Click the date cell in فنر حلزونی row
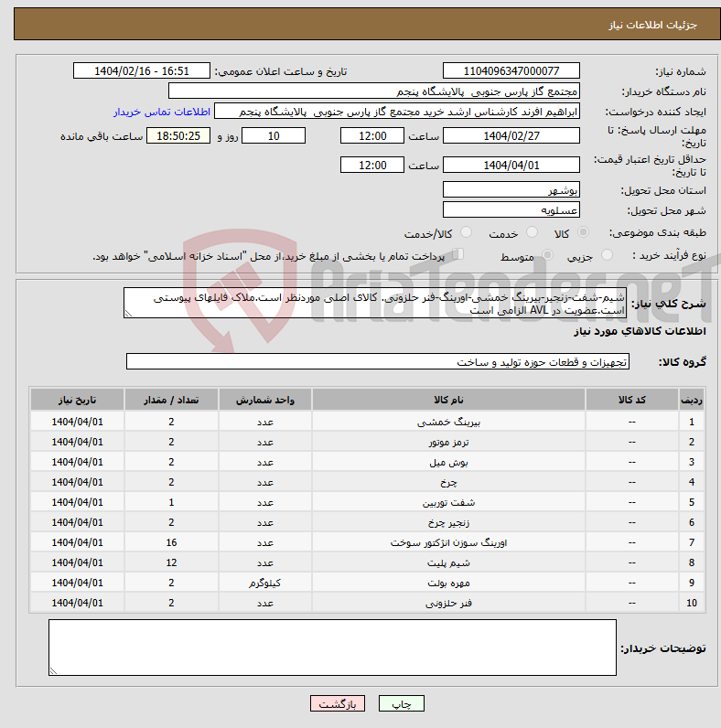The image size is (721, 728). (x=77, y=603)
